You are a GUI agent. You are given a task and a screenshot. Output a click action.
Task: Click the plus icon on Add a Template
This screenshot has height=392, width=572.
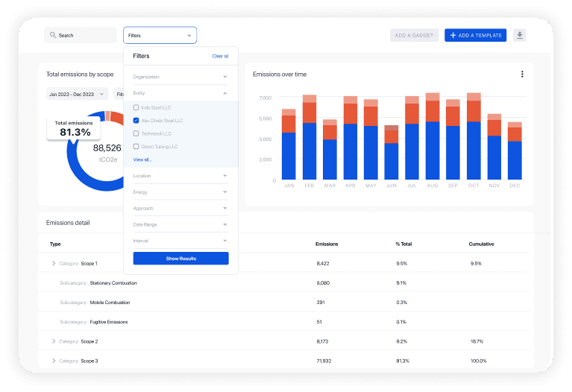(x=453, y=35)
